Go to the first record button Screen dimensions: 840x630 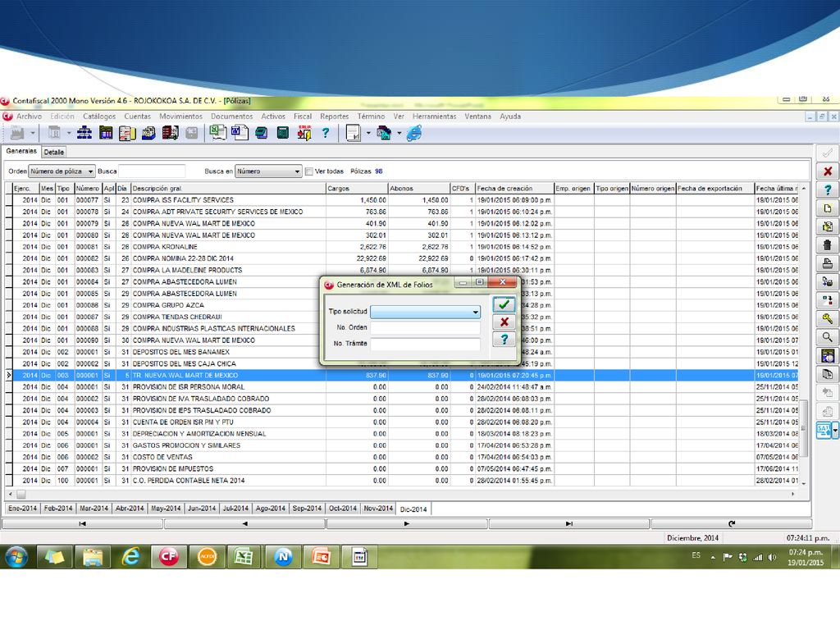tap(83, 524)
